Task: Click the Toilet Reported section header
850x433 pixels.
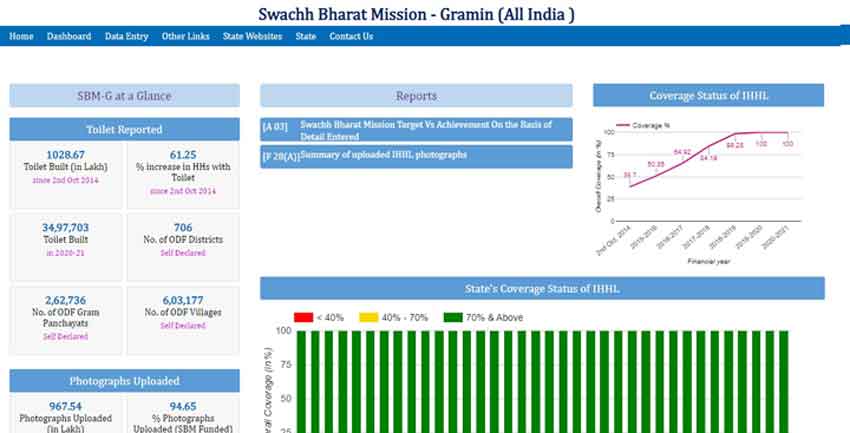Action: (x=124, y=130)
